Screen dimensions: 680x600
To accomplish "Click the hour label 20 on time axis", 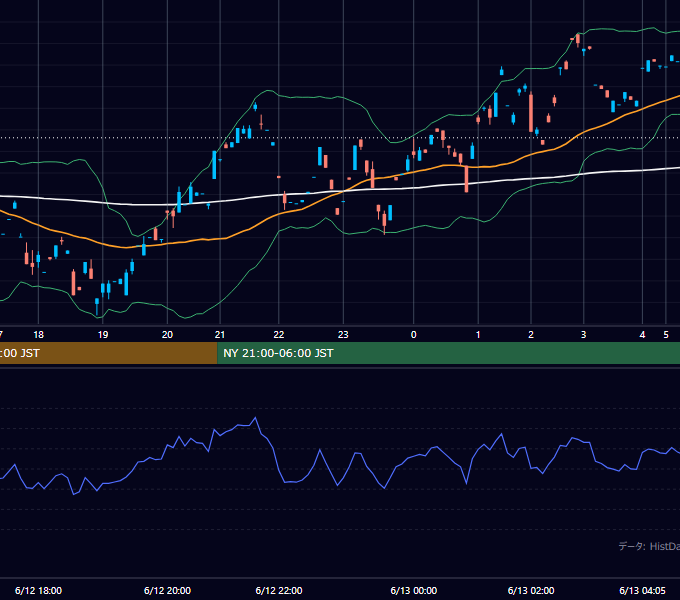I will pos(167,335).
